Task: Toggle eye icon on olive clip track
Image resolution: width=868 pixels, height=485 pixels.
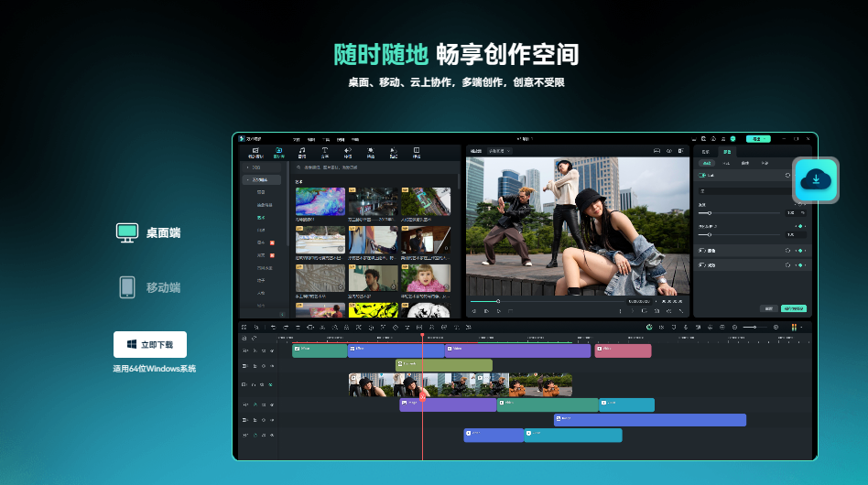Action: click(271, 366)
